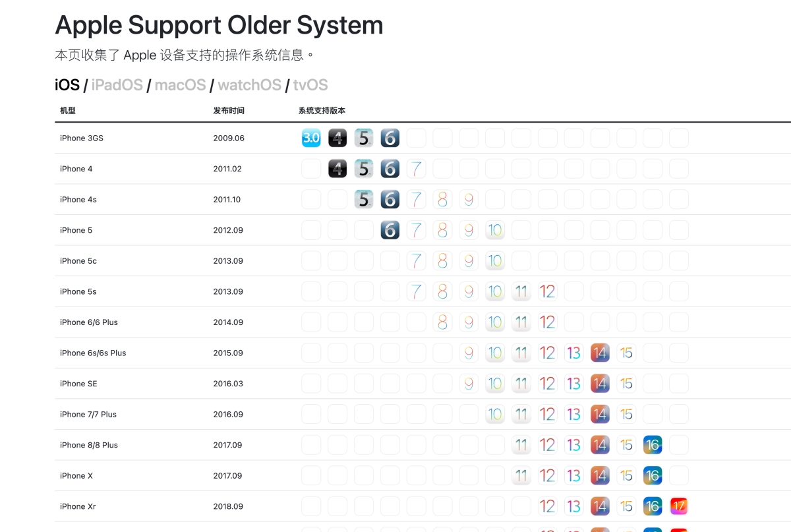The height and width of the screenshot is (532, 791).
Task: Select the active iOS tab
Action: pos(67,85)
